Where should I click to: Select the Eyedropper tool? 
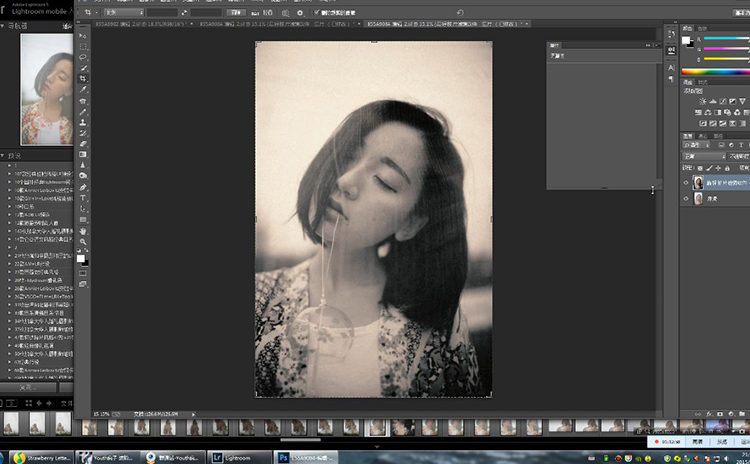coord(83,90)
